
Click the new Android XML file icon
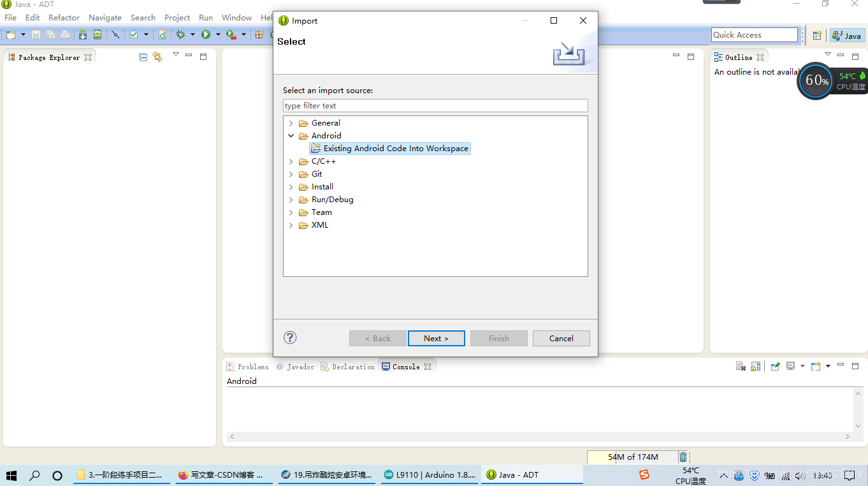(163, 34)
